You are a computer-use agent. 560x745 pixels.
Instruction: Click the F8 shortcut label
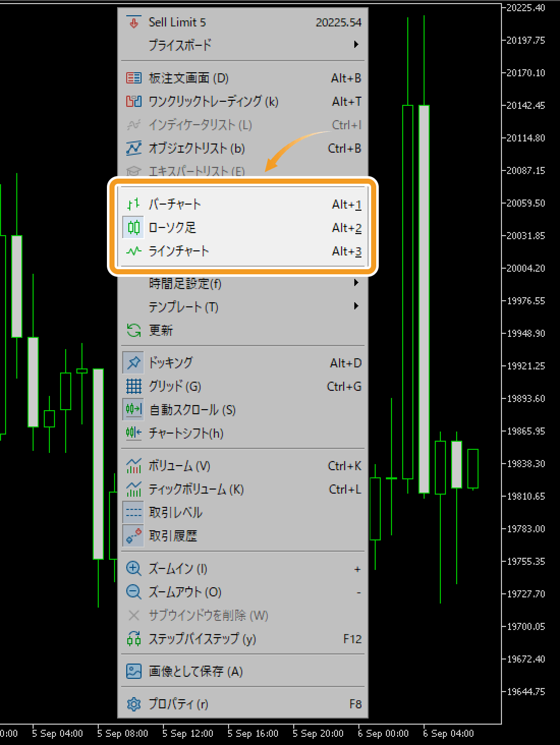pyautogui.click(x=355, y=704)
